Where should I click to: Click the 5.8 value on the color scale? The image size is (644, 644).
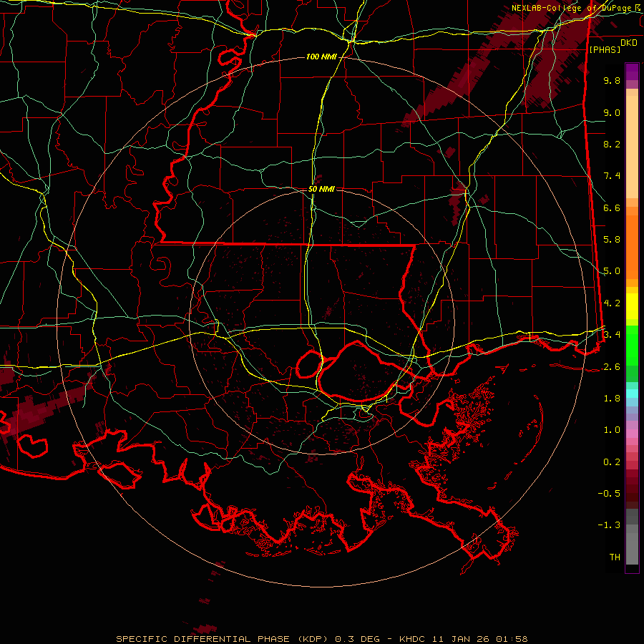tap(612, 240)
